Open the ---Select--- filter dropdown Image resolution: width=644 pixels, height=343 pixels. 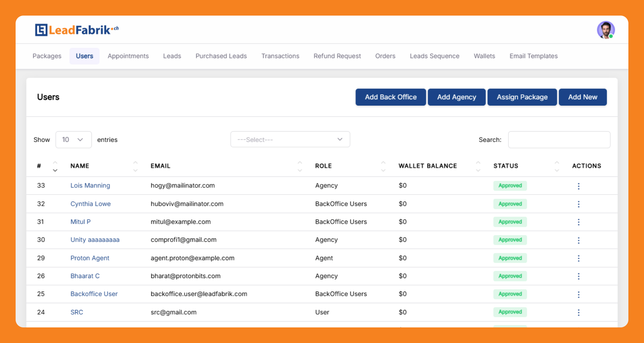point(290,140)
